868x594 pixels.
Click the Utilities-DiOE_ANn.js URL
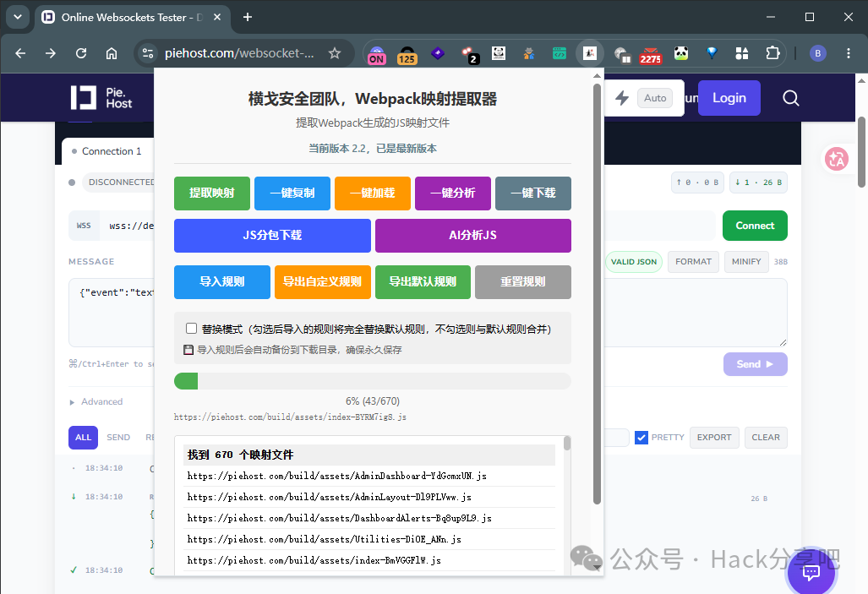(x=325, y=539)
